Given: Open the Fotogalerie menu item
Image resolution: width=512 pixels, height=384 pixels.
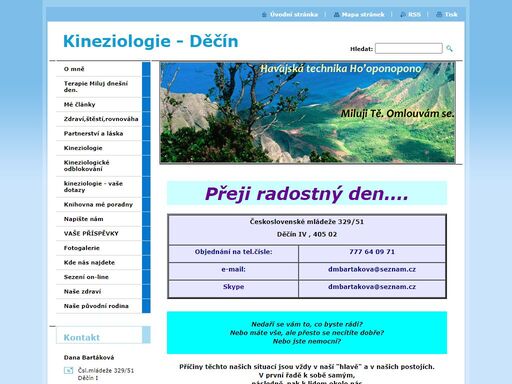Looking at the screenshot, I should [x=99, y=248].
